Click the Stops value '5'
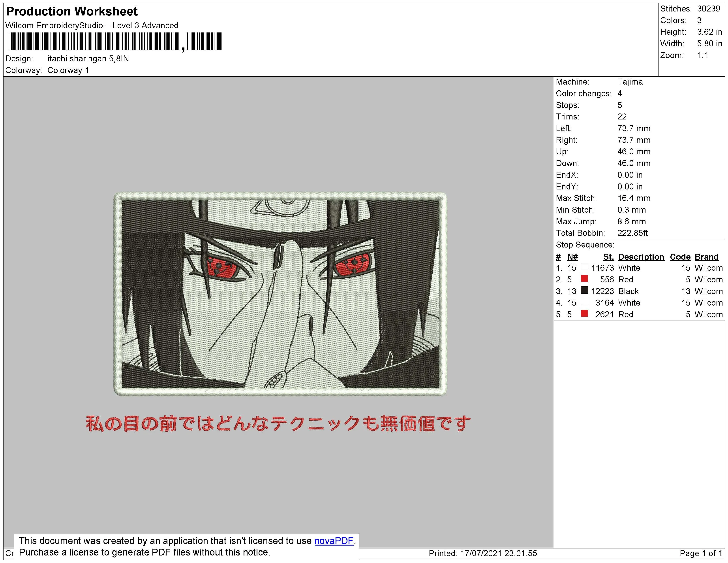This screenshot has height=563, width=728. [x=620, y=105]
